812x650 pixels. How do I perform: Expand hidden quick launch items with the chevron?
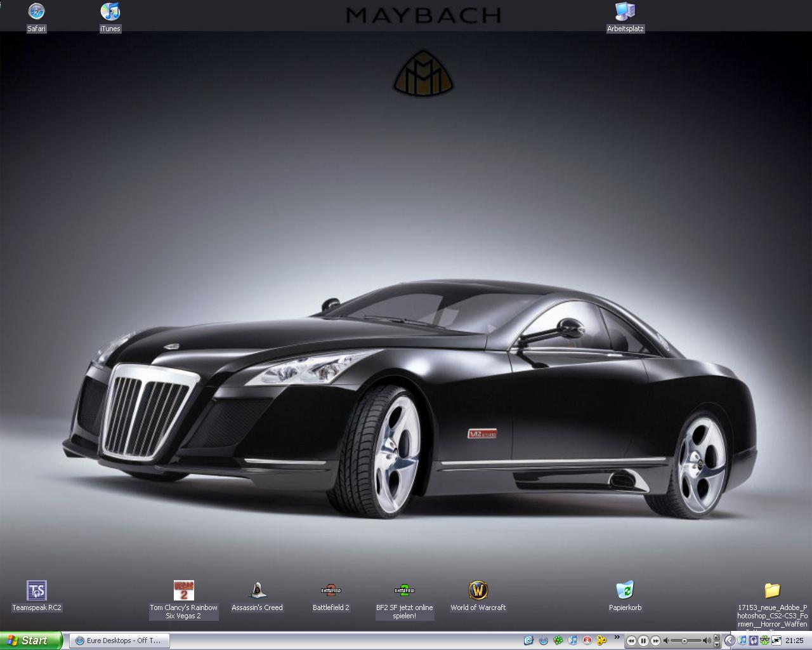(617, 637)
